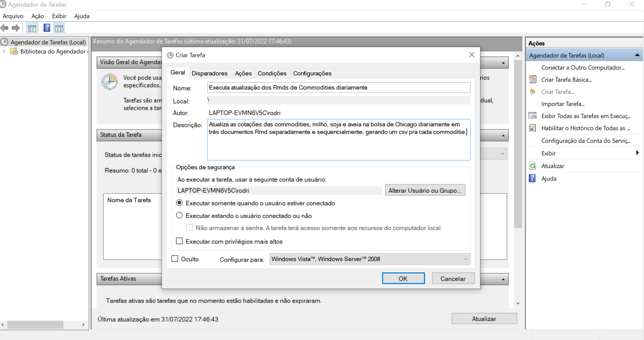Click in the Descrição text area
The width and height of the screenshot is (644, 340).
(339, 140)
